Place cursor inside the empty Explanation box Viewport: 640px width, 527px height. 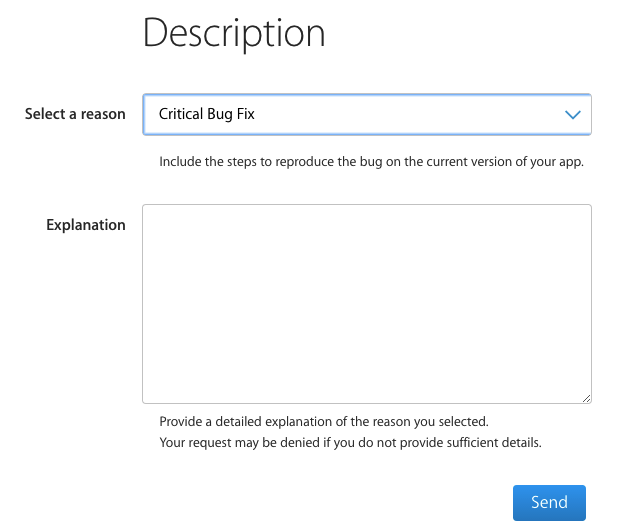point(367,304)
